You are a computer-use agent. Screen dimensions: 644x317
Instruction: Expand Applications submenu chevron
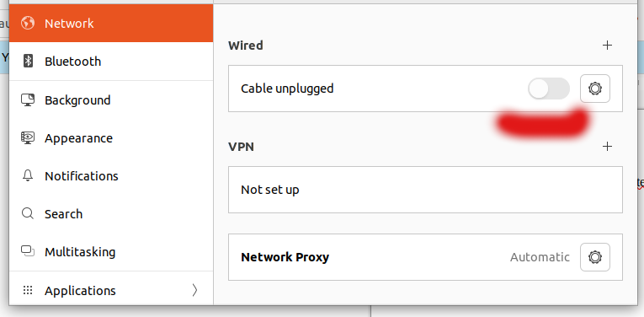pyautogui.click(x=194, y=290)
